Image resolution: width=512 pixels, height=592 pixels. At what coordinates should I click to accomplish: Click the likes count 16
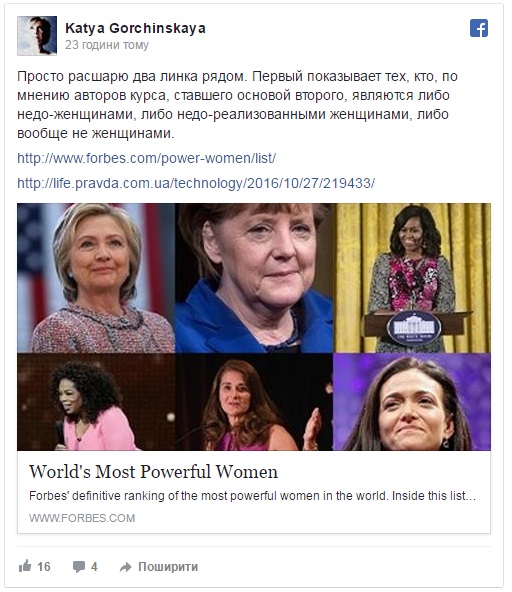point(44,567)
